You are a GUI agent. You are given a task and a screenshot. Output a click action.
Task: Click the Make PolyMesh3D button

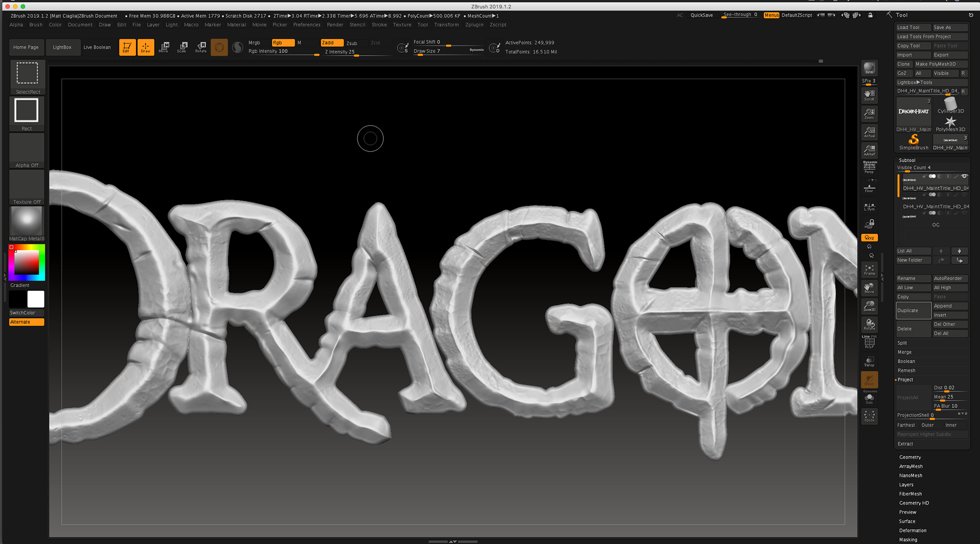coord(941,64)
